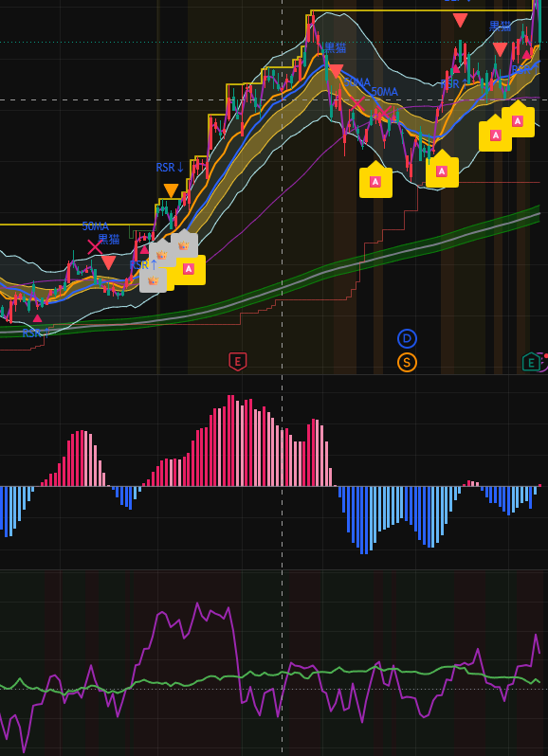
Task: Open the red E earnings marker
Action: (x=237, y=361)
